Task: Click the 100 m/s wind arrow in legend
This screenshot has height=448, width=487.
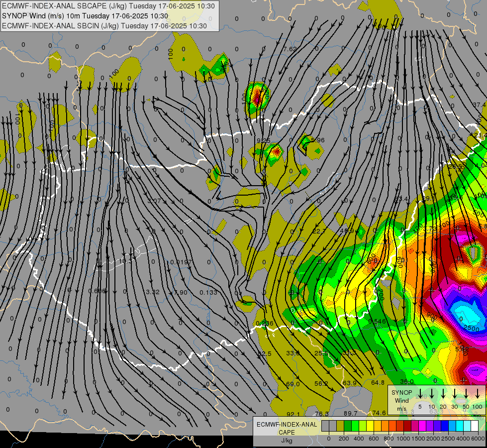Action: point(478,394)
